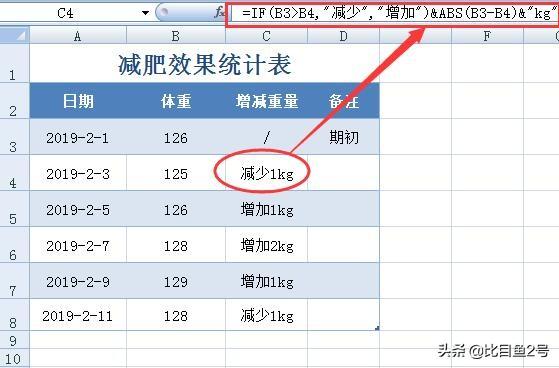
Task: Select the cell with date 2019-2-3
Action: point(78,173)
